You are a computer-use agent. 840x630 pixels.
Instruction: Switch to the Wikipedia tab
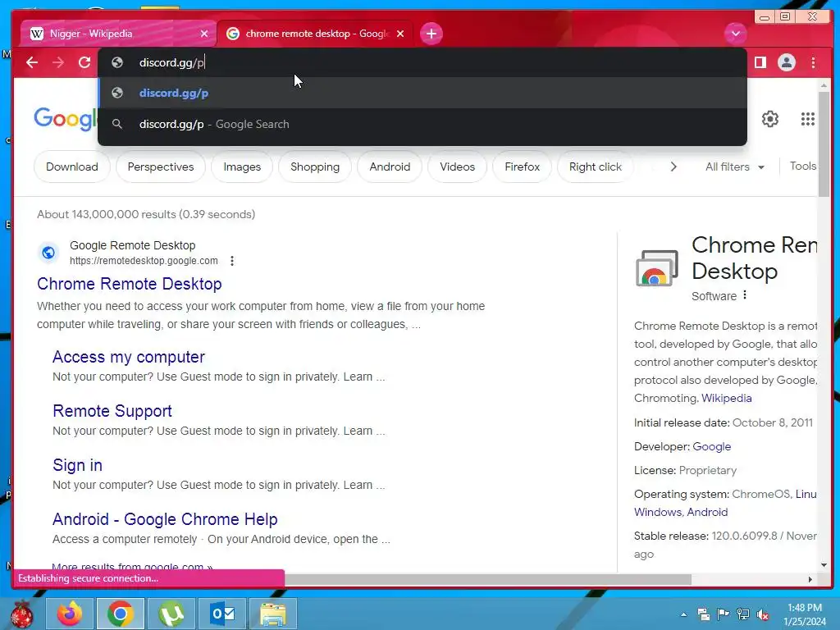tap(118, 34)
